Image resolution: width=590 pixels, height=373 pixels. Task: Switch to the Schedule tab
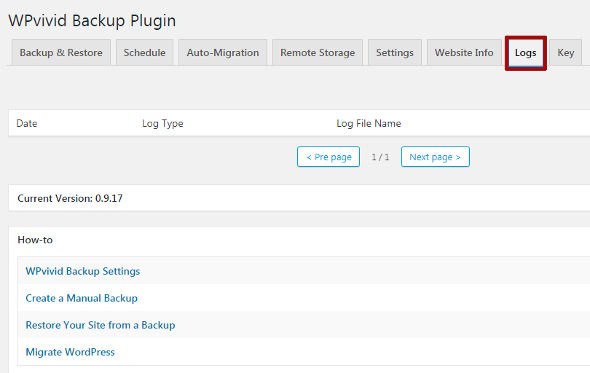pos(144,53)
